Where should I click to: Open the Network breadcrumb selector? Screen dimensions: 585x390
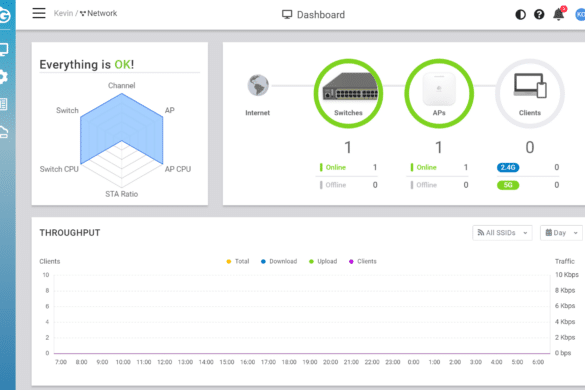[98, 13]
